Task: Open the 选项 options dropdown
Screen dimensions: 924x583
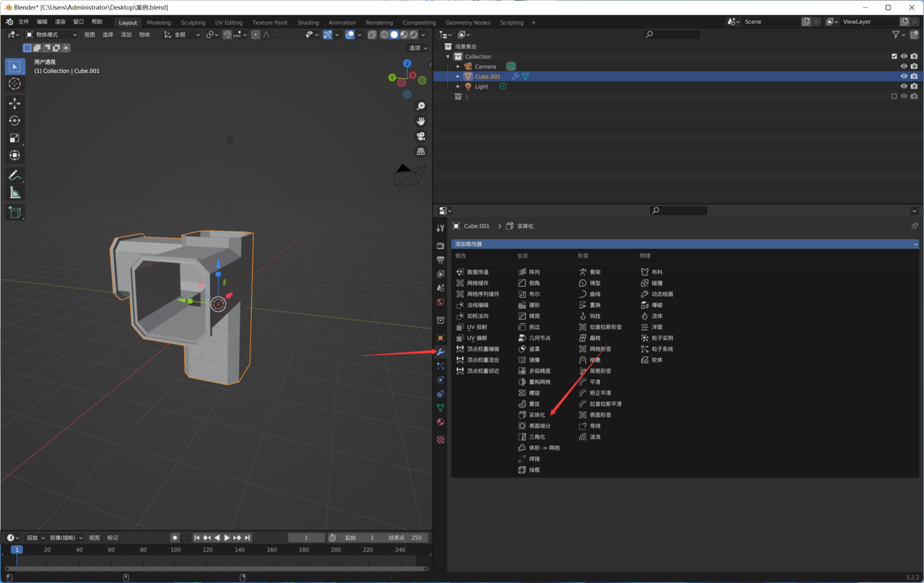Action: pos(418,48)
